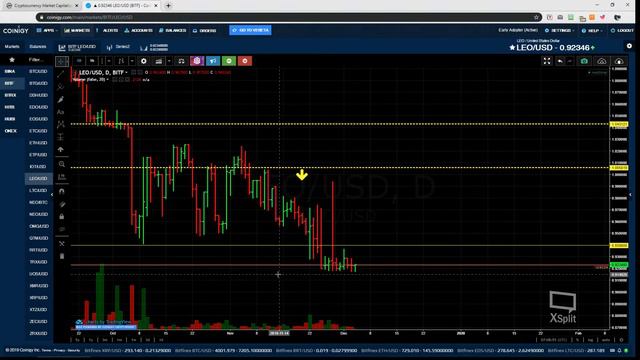Bookmark this page with address bar star

tap(536, 17)
